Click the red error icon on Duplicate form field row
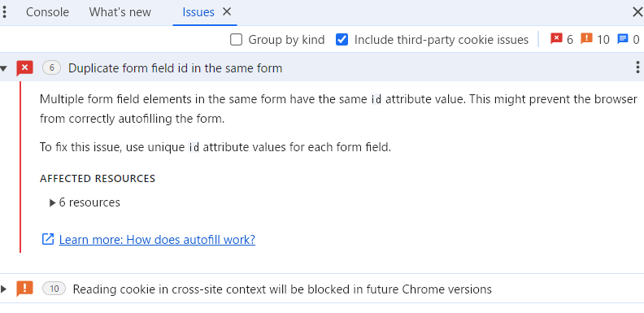 (24, 67)
